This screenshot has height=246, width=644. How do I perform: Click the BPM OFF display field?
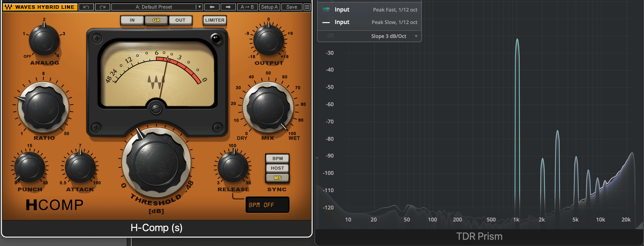point(267,205)
